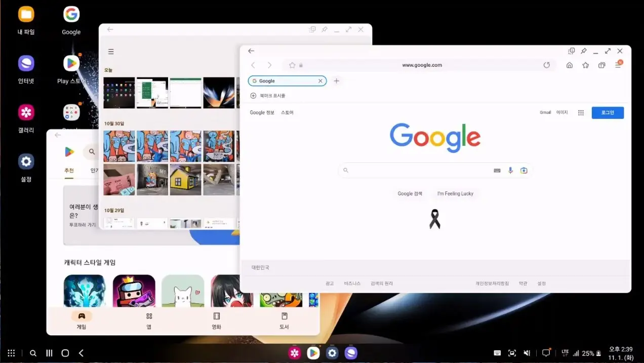Toggle sound with taskbar mute icon
The width and height of the screenshot is (644, 363).
527,353
